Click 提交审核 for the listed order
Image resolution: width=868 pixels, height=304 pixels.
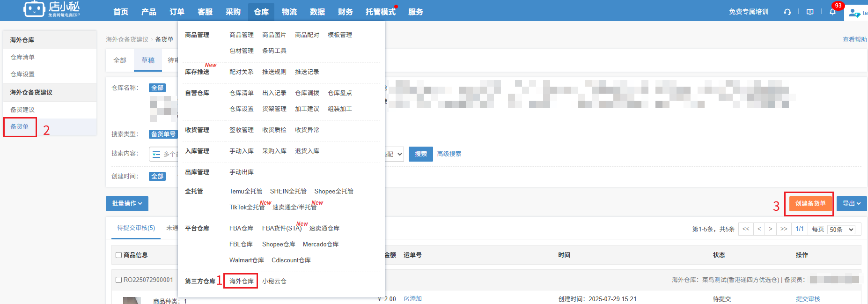point(808,299)
